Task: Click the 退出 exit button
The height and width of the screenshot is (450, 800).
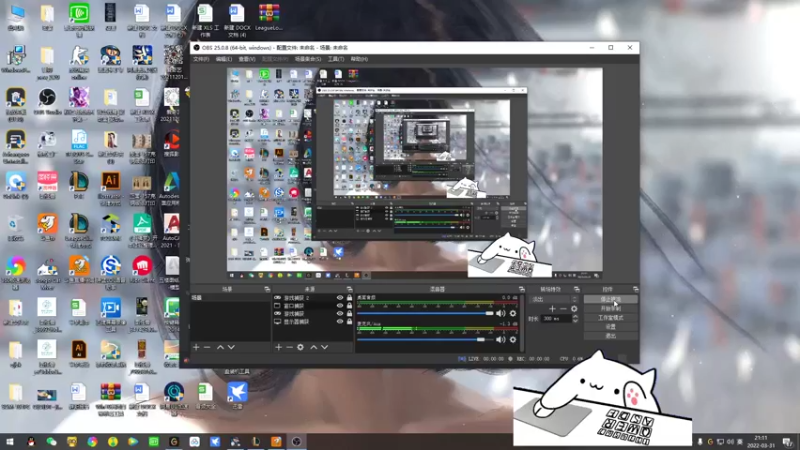Action: [x=611, y=336]
